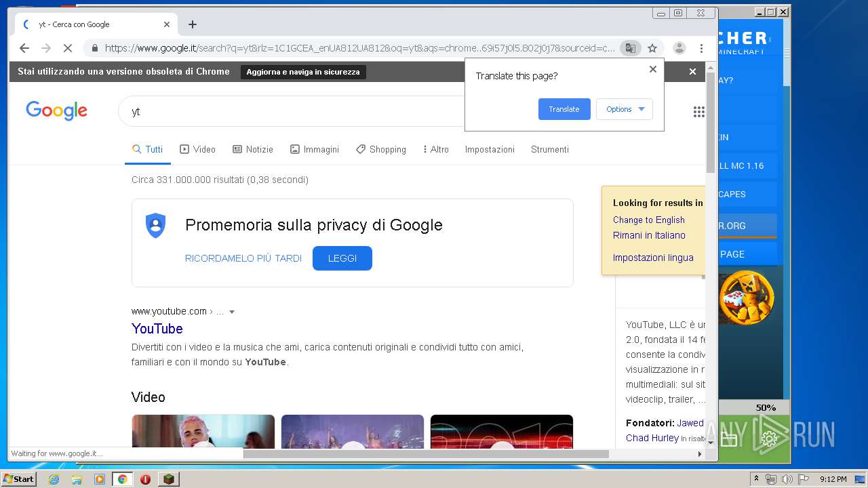
Task: Dismiss the obsolete Chrome warning bar
Action: 692,71
